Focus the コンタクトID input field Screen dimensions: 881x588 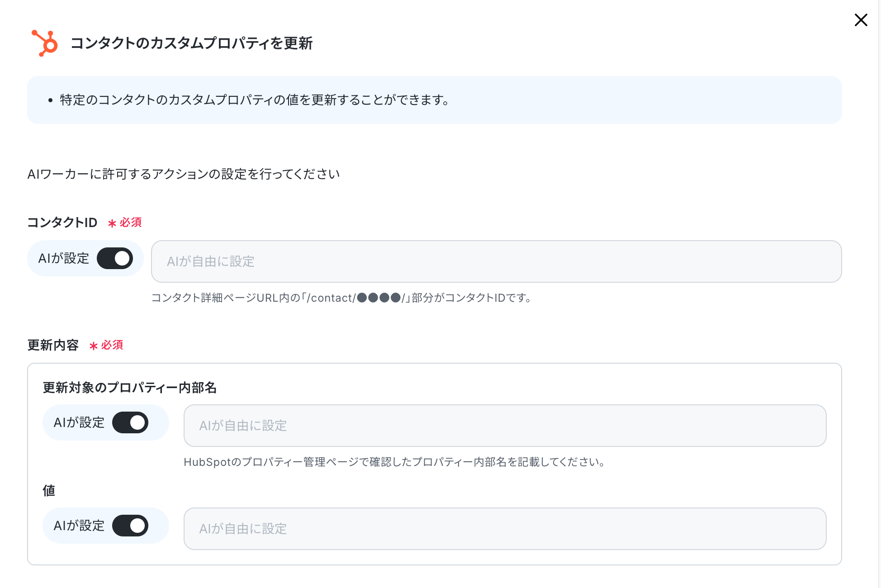(x=496, y=261)
